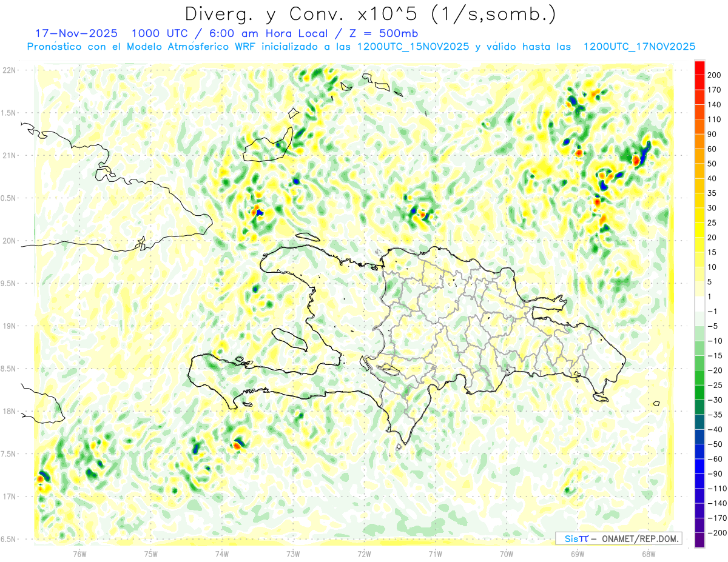Click the '22N' latitude label
Screen dimensions: 728x562
(x=8, y=70)
